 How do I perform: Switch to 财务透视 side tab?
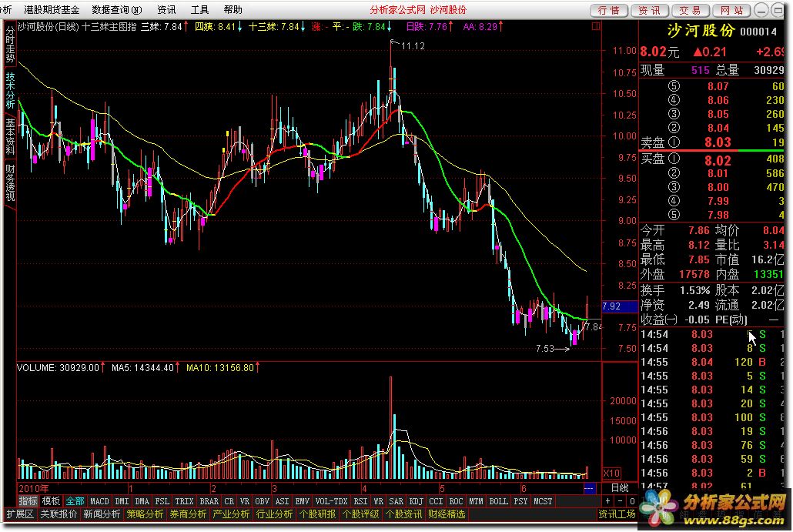pos(10,182)
